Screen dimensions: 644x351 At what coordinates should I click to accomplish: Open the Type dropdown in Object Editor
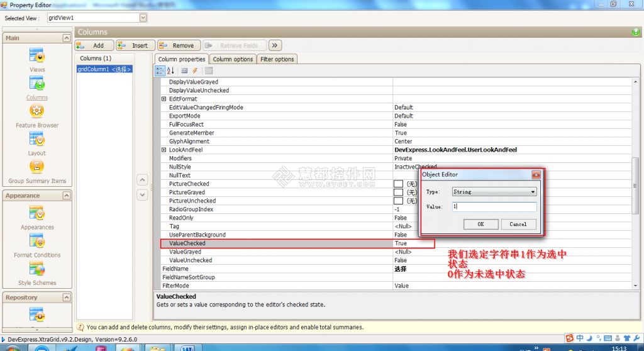533,192
